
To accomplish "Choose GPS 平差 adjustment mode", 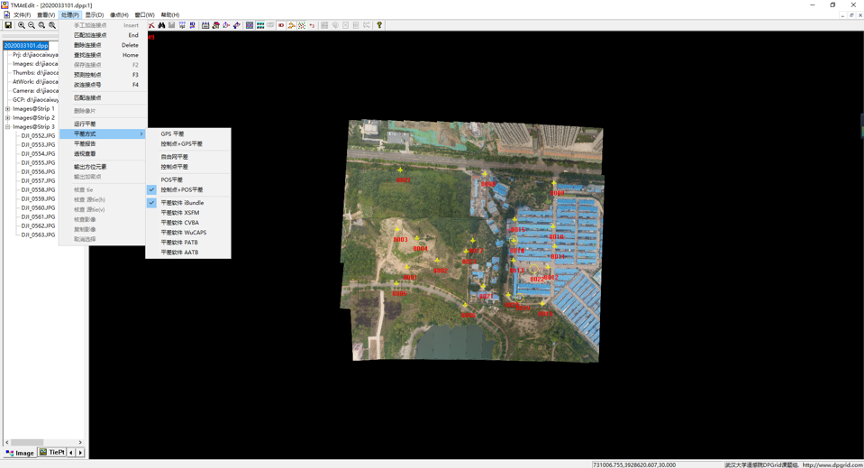I will coord(188,134).
